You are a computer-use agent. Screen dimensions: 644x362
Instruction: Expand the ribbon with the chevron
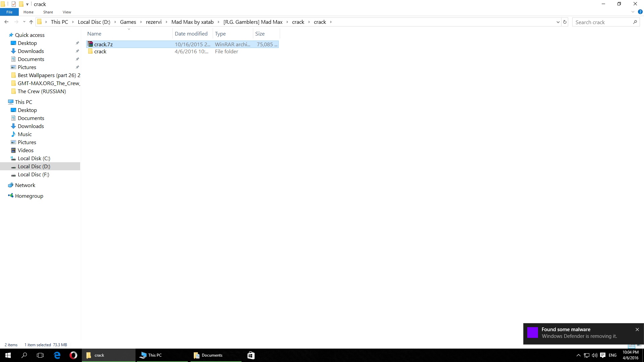(633, 12)
